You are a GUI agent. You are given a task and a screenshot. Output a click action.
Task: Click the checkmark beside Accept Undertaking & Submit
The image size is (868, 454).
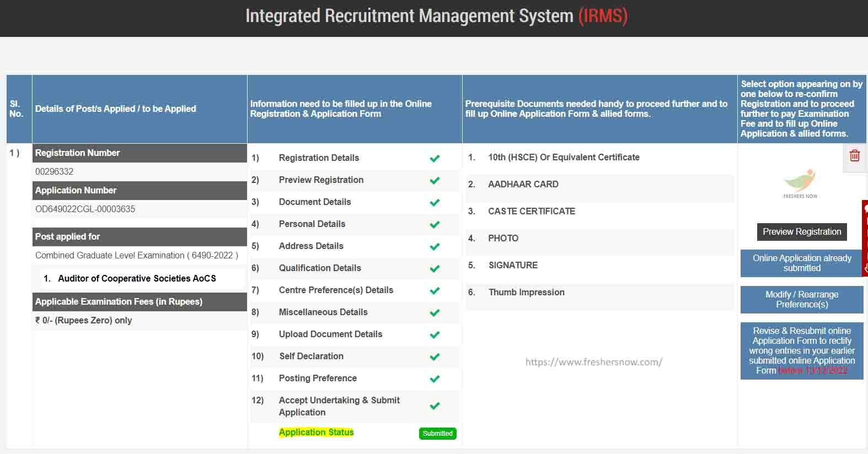point(435,406)
